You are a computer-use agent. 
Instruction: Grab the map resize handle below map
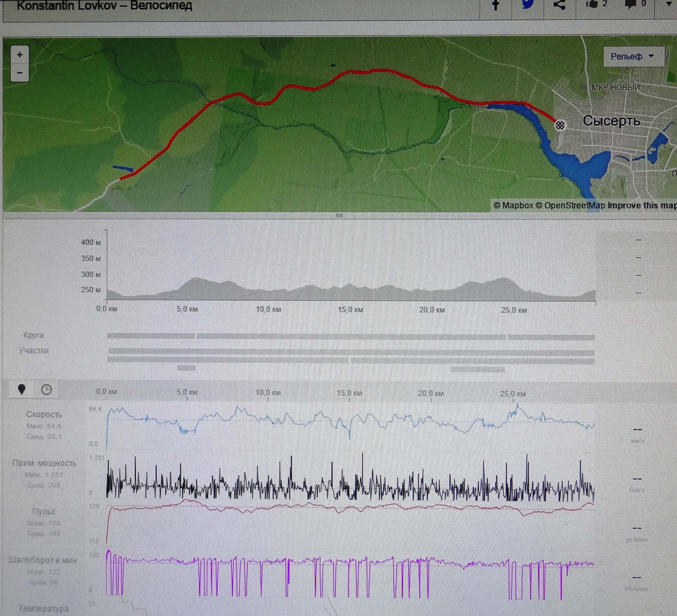pyautogui.click(x=339, y=216)
